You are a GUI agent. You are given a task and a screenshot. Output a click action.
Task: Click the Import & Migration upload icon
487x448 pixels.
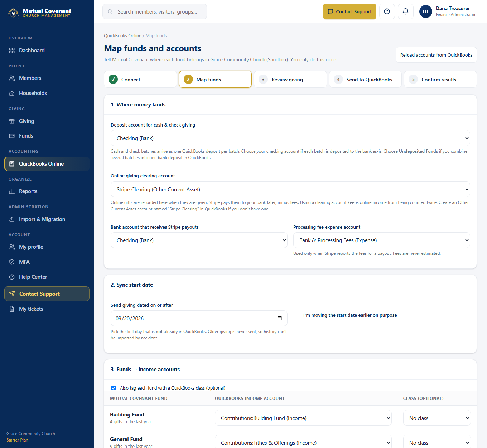pos(12,219)
